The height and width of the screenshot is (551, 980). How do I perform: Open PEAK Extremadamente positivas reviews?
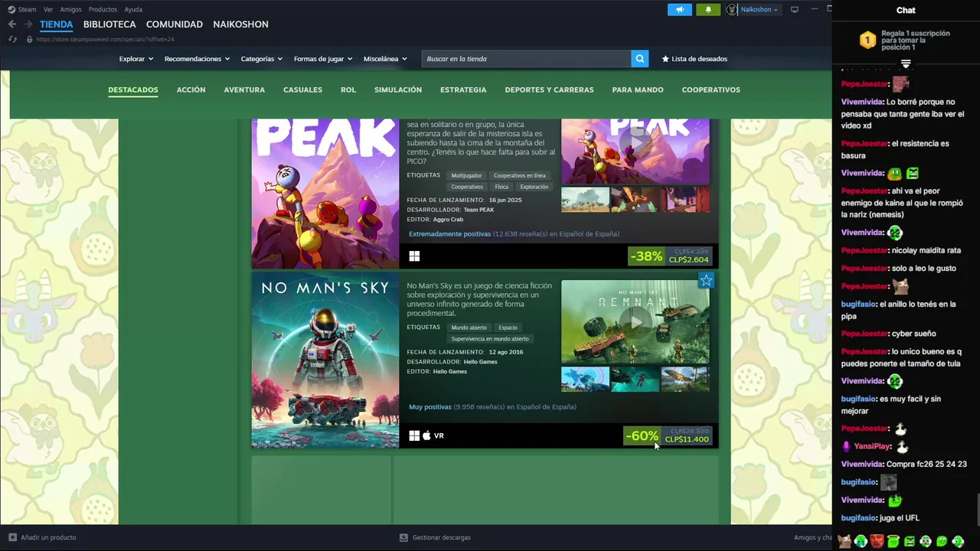click(x=449, y=234)
